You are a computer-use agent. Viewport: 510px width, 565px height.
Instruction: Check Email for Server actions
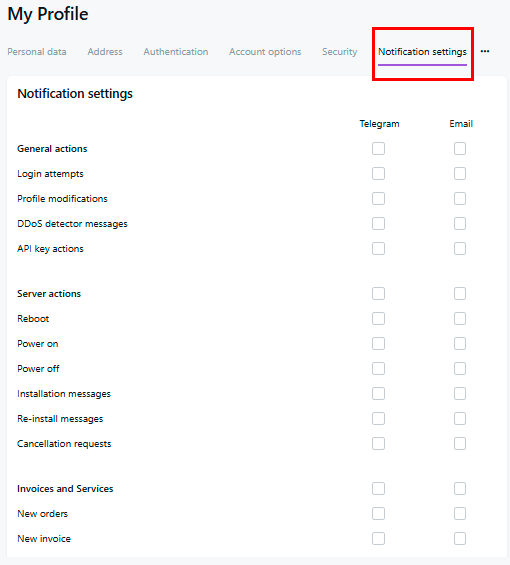coord(460,294)
